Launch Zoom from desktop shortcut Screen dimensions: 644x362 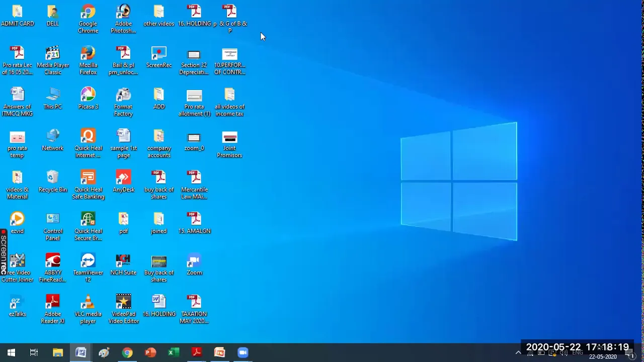click(x=194, y=264)
